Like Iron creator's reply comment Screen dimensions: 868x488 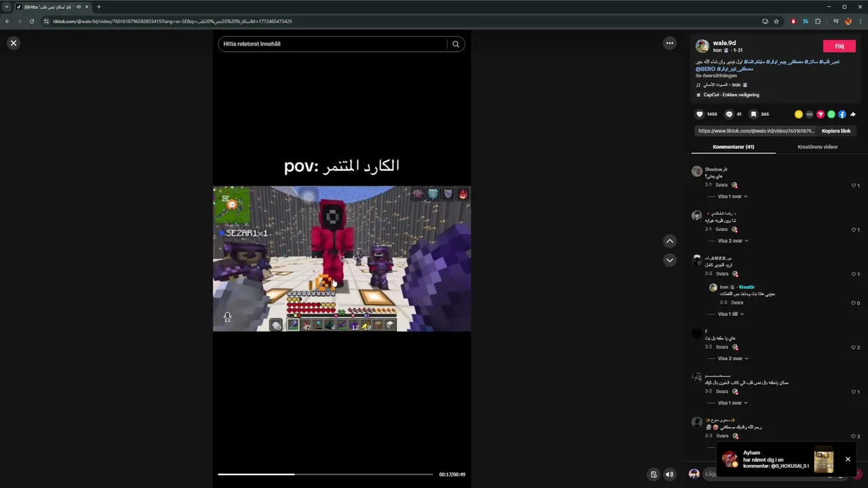(854, 303)
